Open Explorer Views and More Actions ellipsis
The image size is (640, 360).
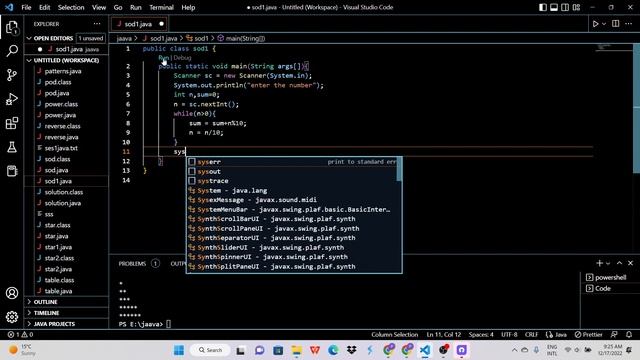(97, 24)
